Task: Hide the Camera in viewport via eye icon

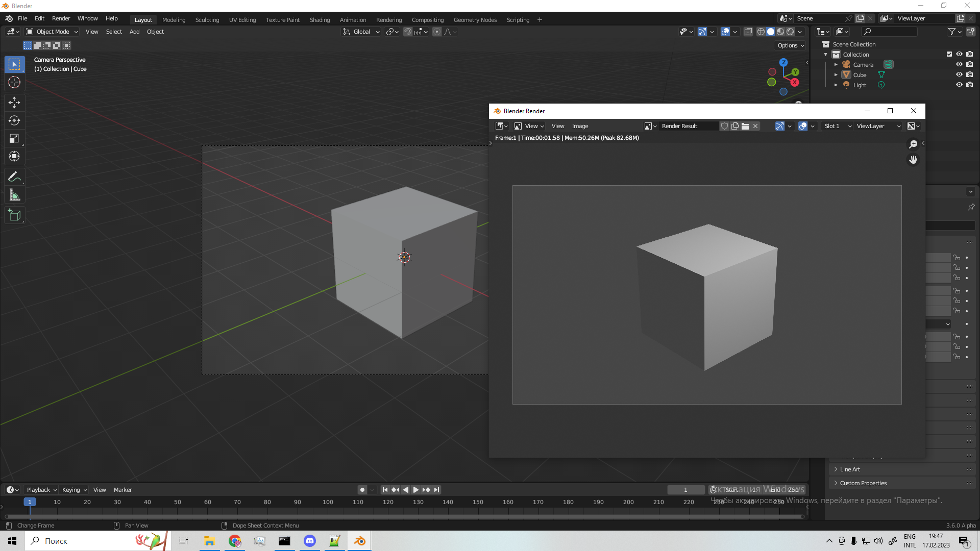Action: click(x=959, y=64)
